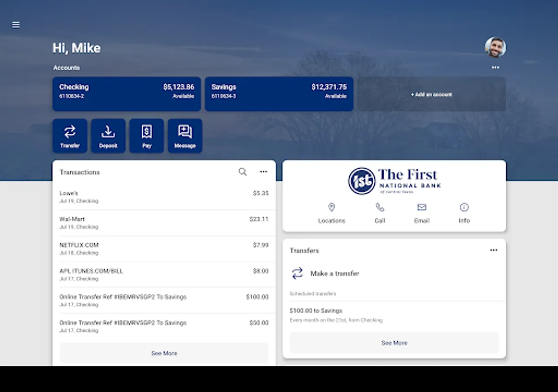
Task: Select Add an account
Action: [x=432, y=94]
